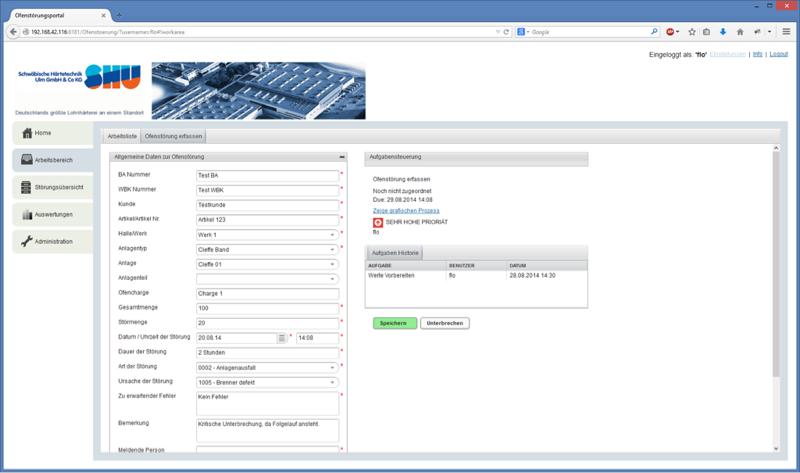
Task: Select the Aufgaben Historie tab
Action: point(394,254)
